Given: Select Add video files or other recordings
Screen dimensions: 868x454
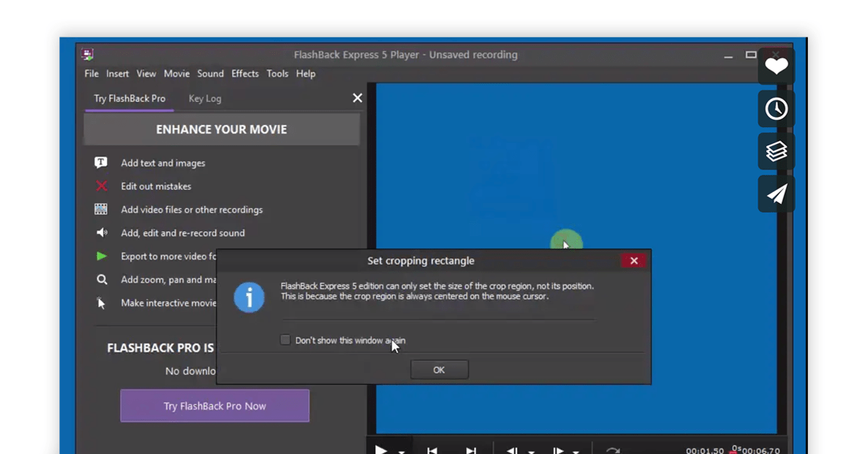Looking at the screenshot, I should point(192,210).
